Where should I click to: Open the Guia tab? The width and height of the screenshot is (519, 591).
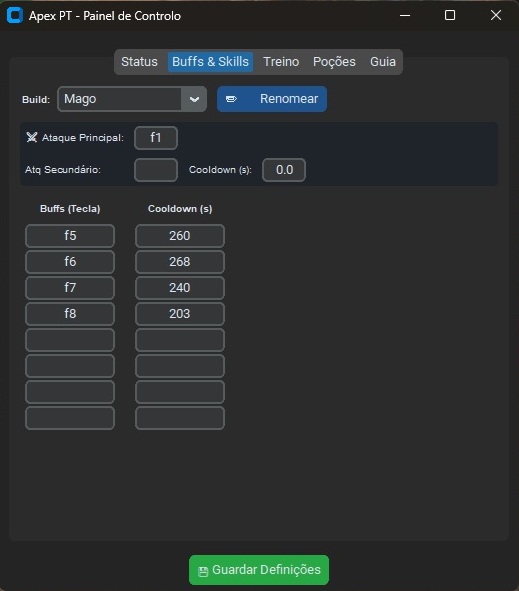383,62
